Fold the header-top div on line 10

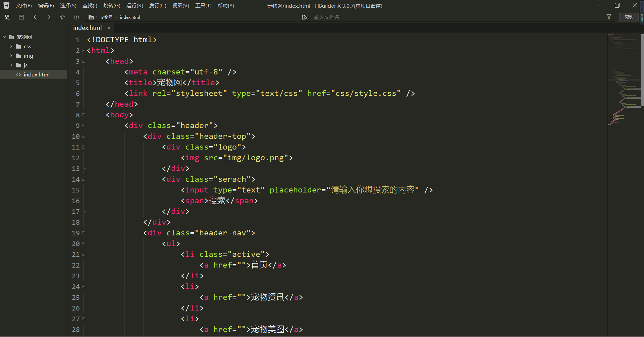[x=84, y=136]
